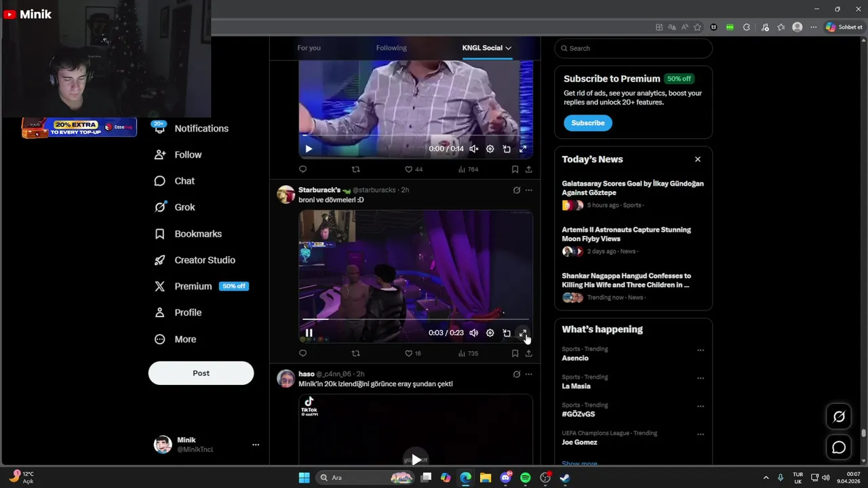Bookmark the top post with 764 views
This screenshot has width=868, height=488.
coord(515,169)
